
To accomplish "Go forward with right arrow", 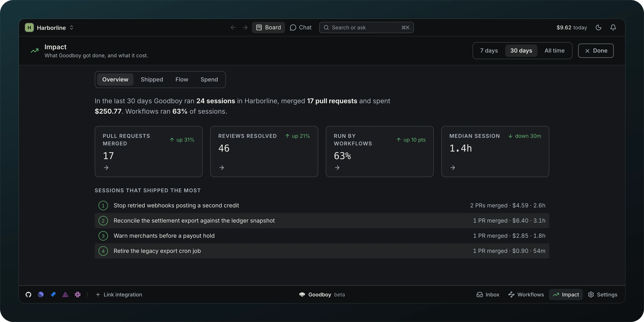I will click(245, 27).
